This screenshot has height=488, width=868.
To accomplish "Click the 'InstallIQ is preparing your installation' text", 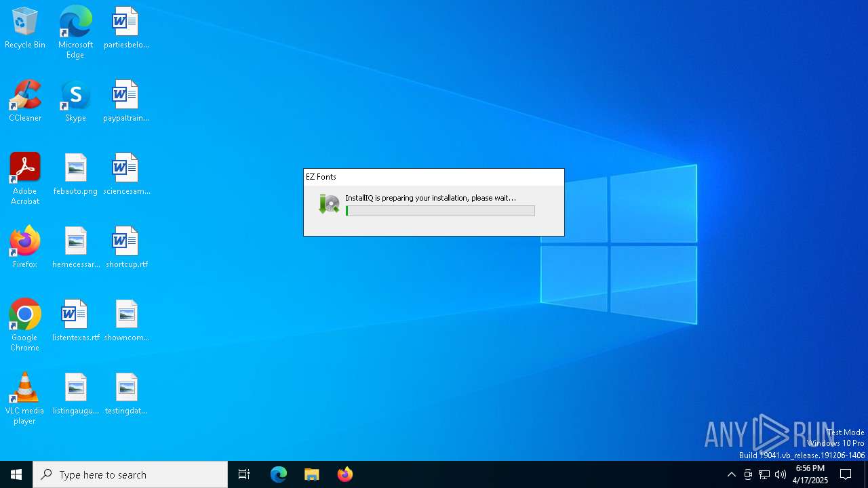I will [x=430, y=198].
